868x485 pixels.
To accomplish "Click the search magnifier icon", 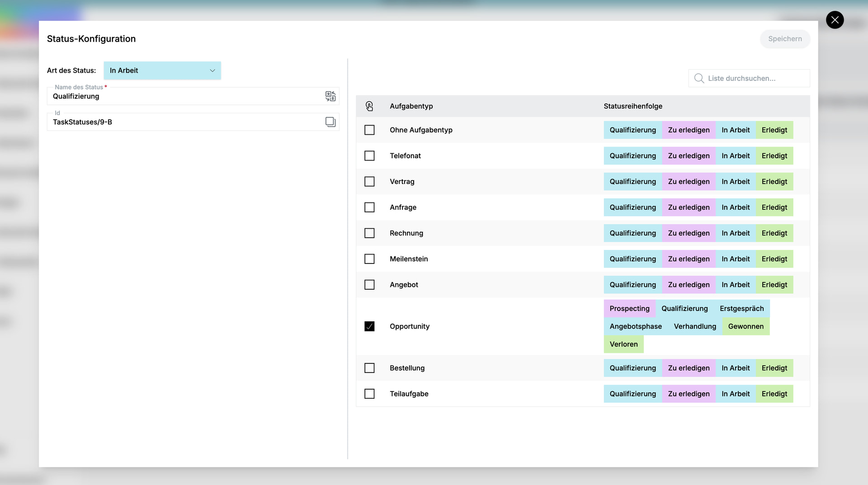I will point(699,78).
